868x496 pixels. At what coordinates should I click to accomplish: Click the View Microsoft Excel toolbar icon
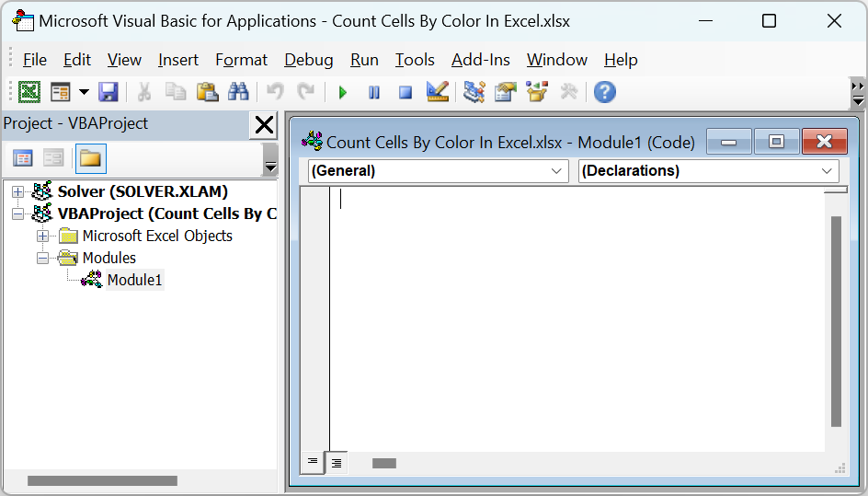(29, 92)
